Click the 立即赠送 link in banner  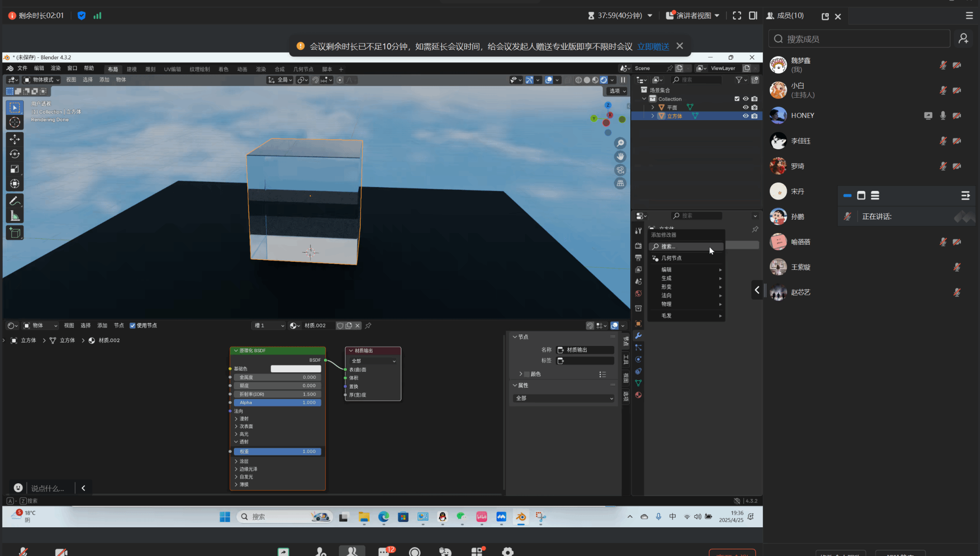[x=653, y=46]
